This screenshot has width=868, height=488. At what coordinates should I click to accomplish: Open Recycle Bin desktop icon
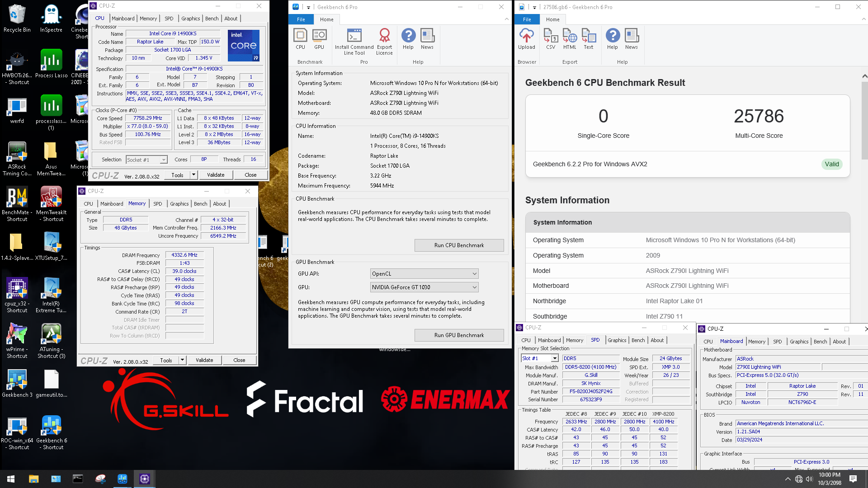pos(17,19)
